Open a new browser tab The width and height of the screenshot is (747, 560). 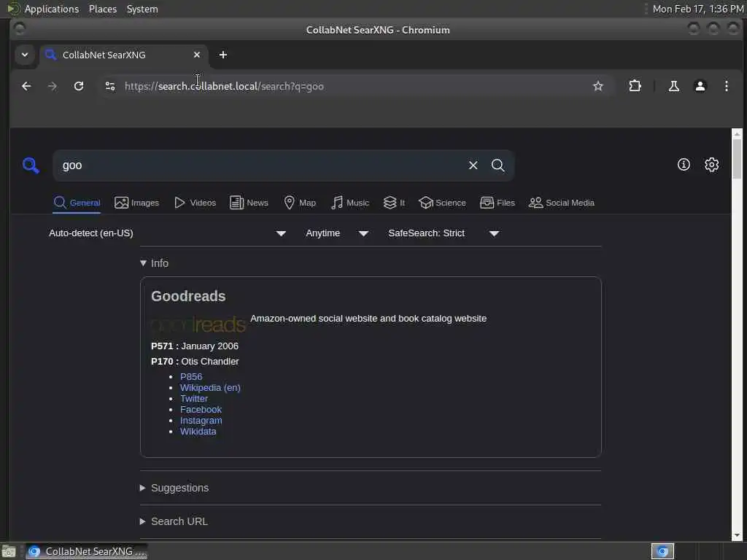[223, 55]
